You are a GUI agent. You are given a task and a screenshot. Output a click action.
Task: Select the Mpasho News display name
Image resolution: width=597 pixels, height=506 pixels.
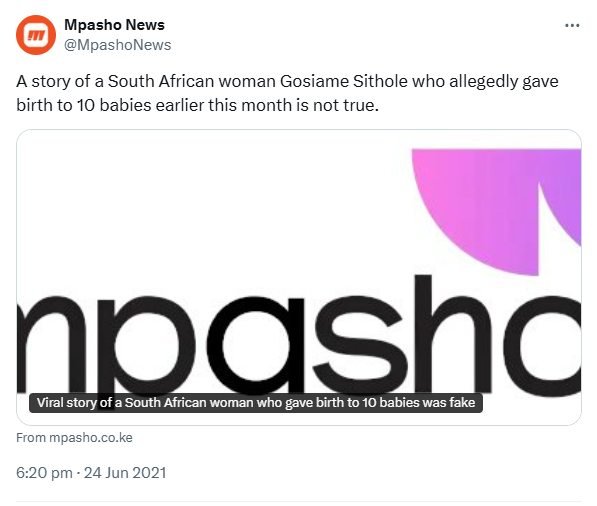[x=114, y=25]
